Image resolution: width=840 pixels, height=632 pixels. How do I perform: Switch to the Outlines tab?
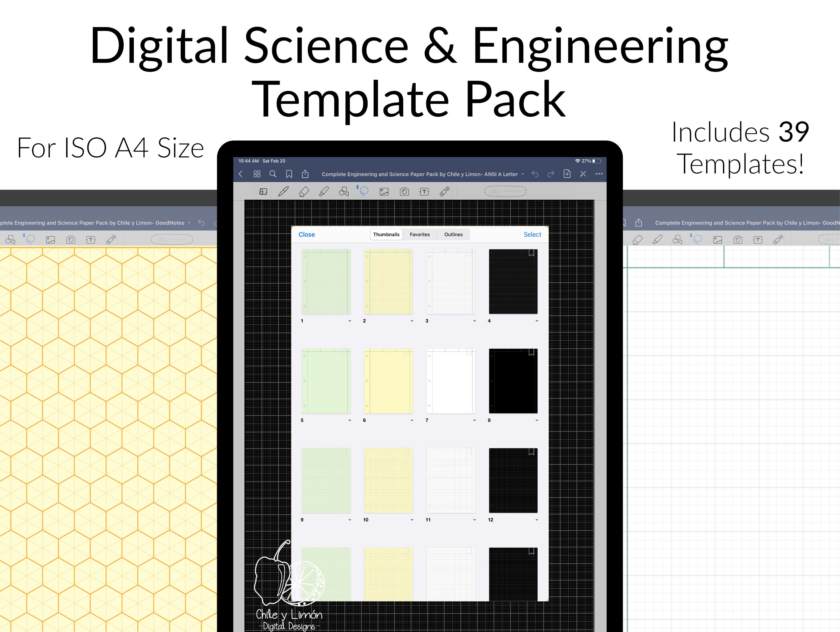click(454, 235)
